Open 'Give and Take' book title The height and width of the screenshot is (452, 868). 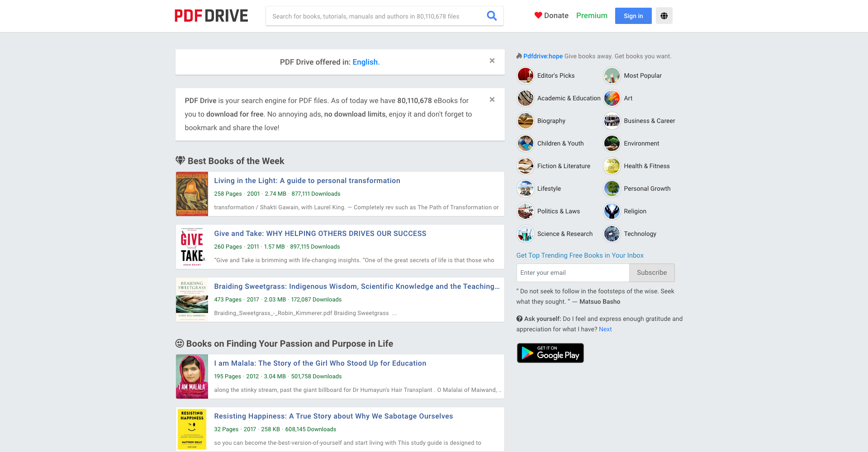320,233
